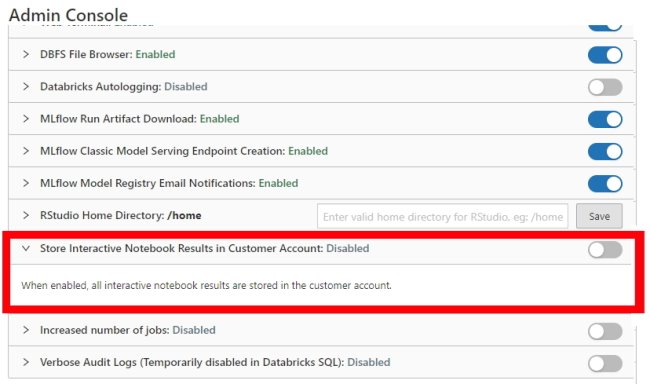Expand the MLflow Run Artifact Download chevron

coord(26,119)
